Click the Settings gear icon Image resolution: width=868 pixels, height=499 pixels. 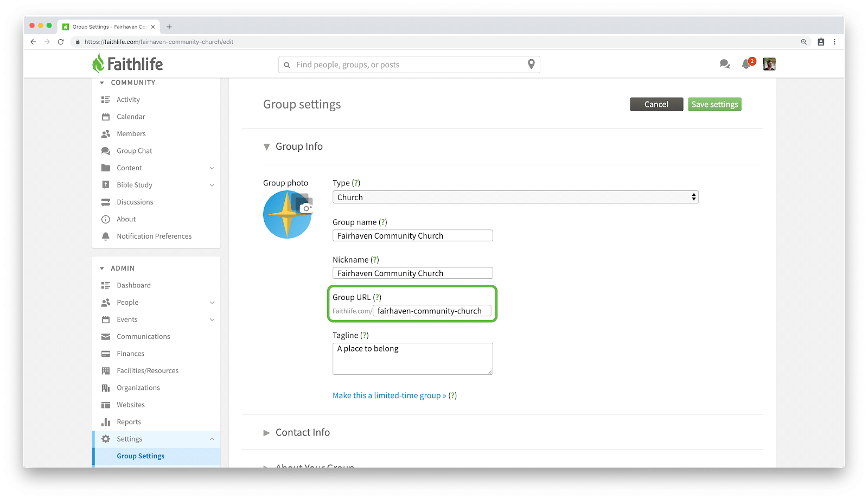click(106, 439)
